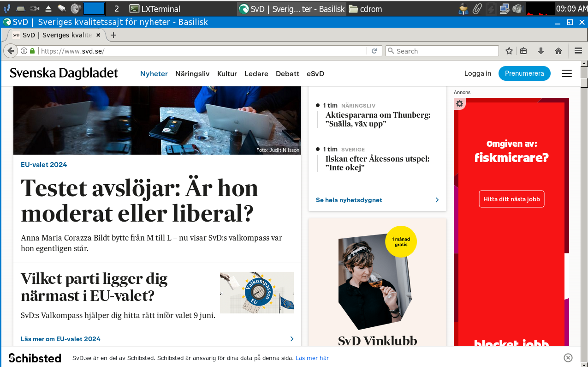Close the SvD browser tab

[x=98, y=35]
